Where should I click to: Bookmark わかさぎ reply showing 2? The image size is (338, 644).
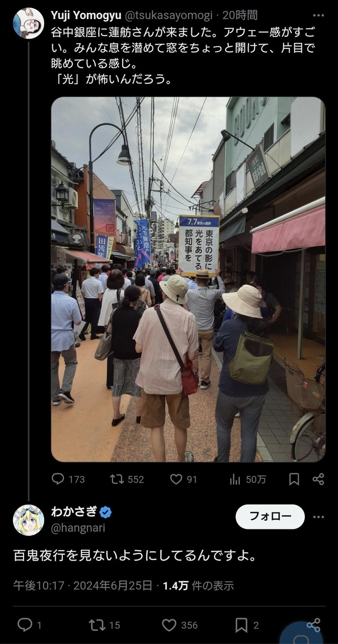coord(242,625)
